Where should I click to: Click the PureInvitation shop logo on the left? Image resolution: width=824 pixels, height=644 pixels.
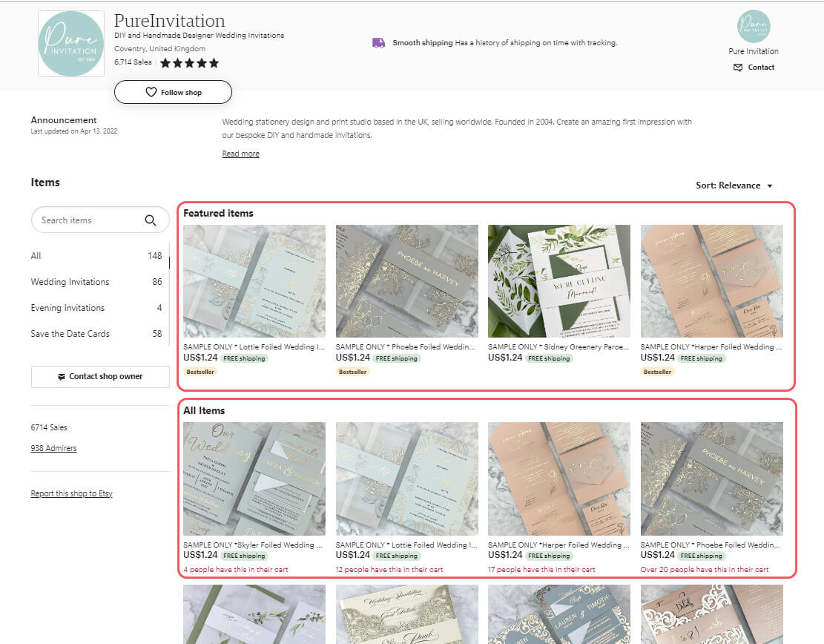(70, 42)
